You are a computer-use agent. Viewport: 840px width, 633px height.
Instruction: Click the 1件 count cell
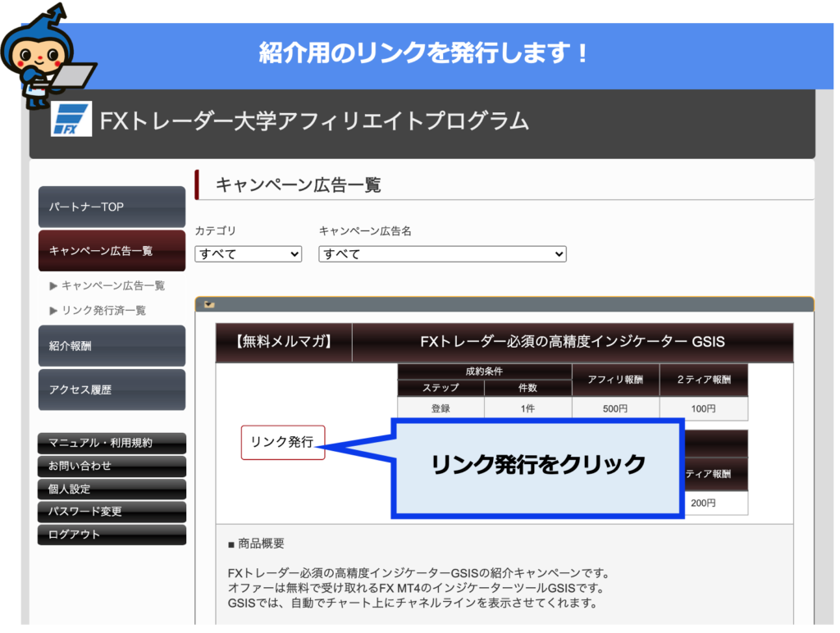527,408
